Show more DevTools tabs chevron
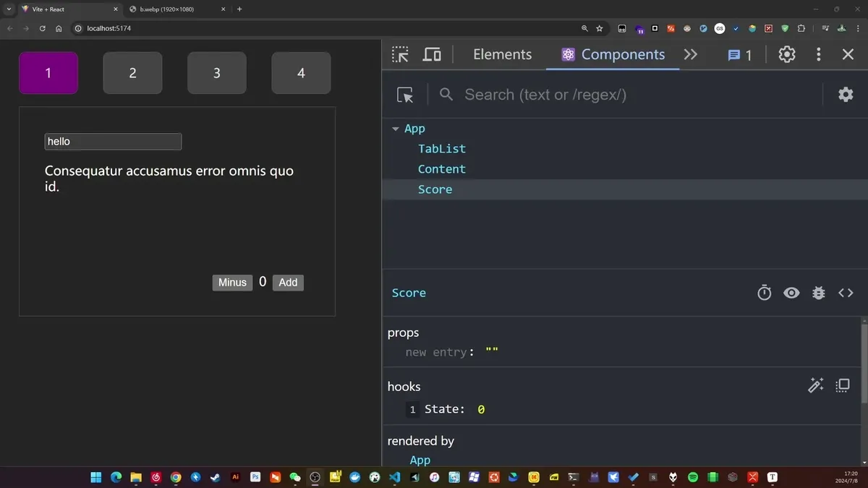Image resolution: width=868 pixels, height=488 pixels. [x=691, y=54]
